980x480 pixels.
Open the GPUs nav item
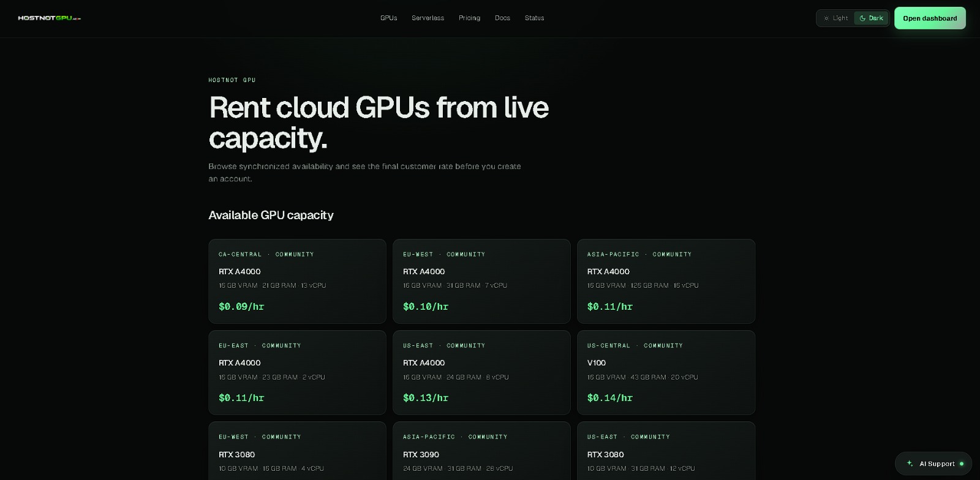coord(388,18)
